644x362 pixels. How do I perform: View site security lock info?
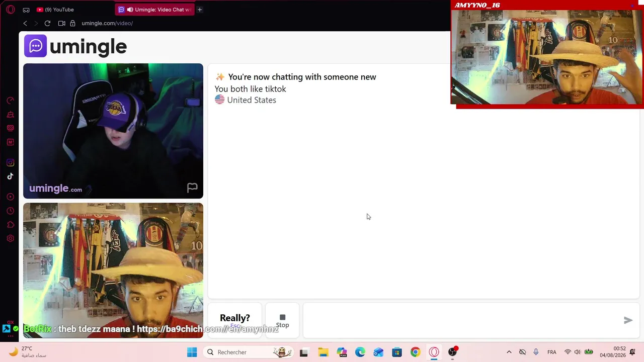(x=72, y=23)
